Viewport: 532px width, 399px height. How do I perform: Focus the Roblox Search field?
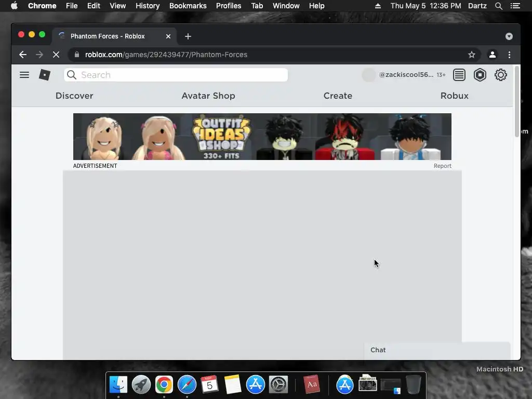pyautogui.click(x=176, y=75)
